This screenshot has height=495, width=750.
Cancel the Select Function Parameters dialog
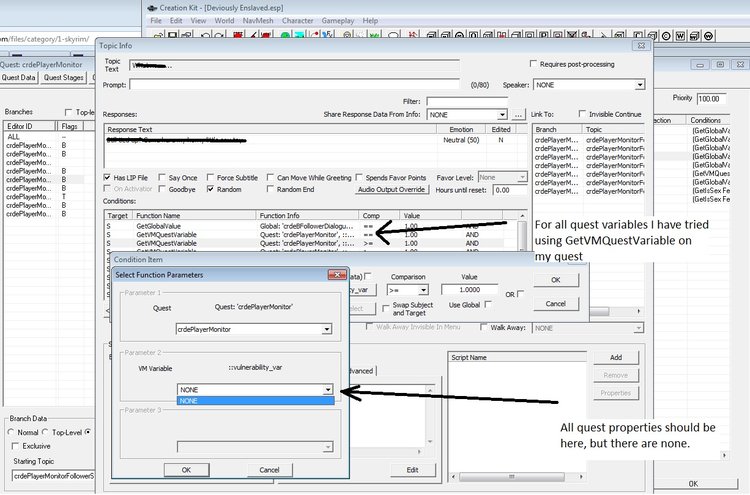point(269,470)
